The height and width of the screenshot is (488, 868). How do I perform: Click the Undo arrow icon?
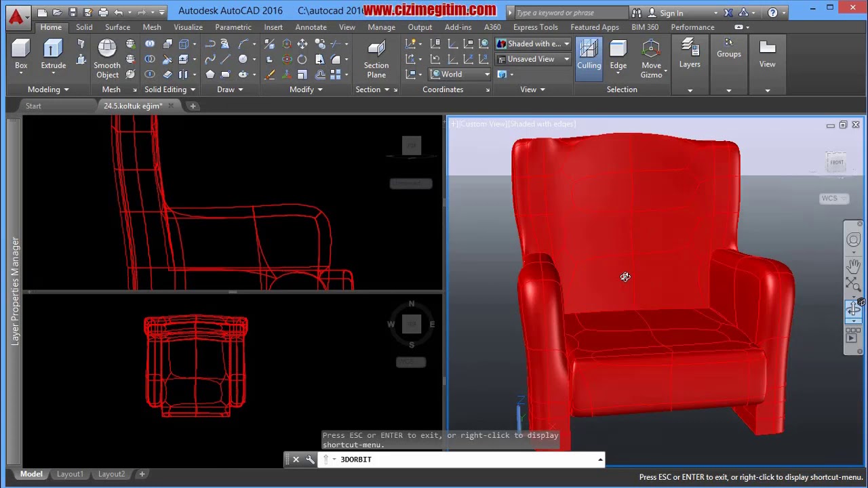pyautogui.click(x=119, y=12)
